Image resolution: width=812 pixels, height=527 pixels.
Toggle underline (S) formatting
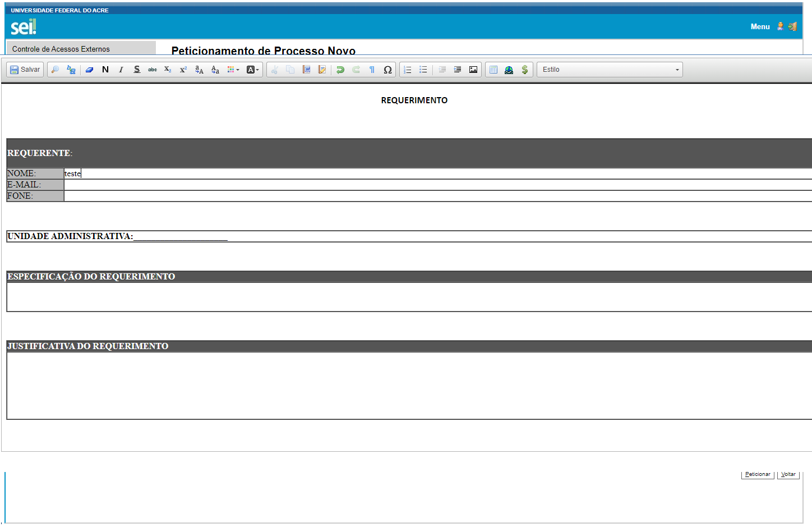point(137,70)
